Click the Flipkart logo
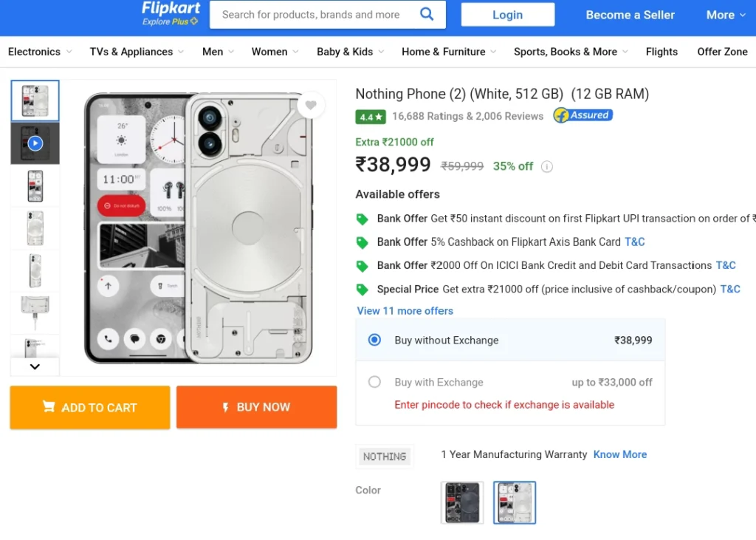The height and width of the screenshot is (540, 756). tap(171, 13)
